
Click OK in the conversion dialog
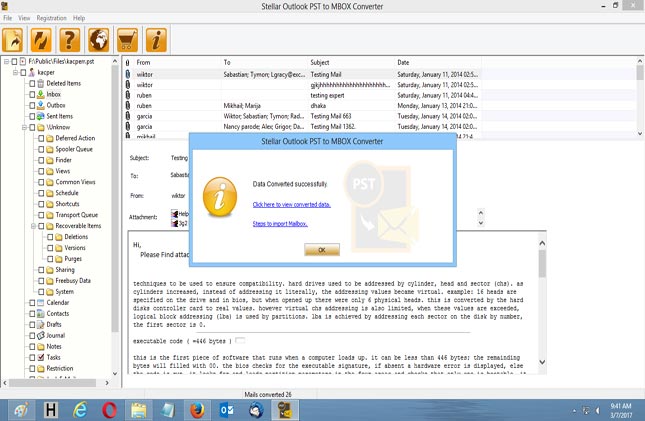coord(322,249)
